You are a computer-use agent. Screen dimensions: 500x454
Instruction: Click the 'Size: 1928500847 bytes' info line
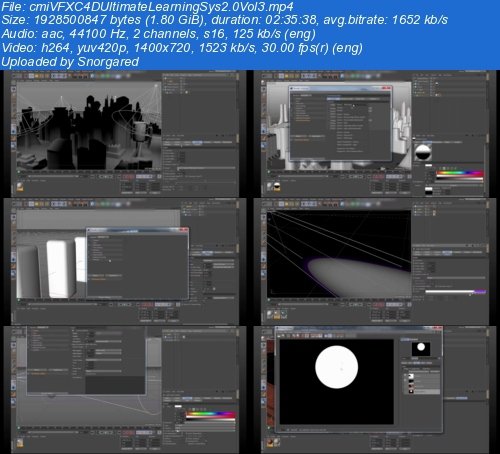coord(224,20)
